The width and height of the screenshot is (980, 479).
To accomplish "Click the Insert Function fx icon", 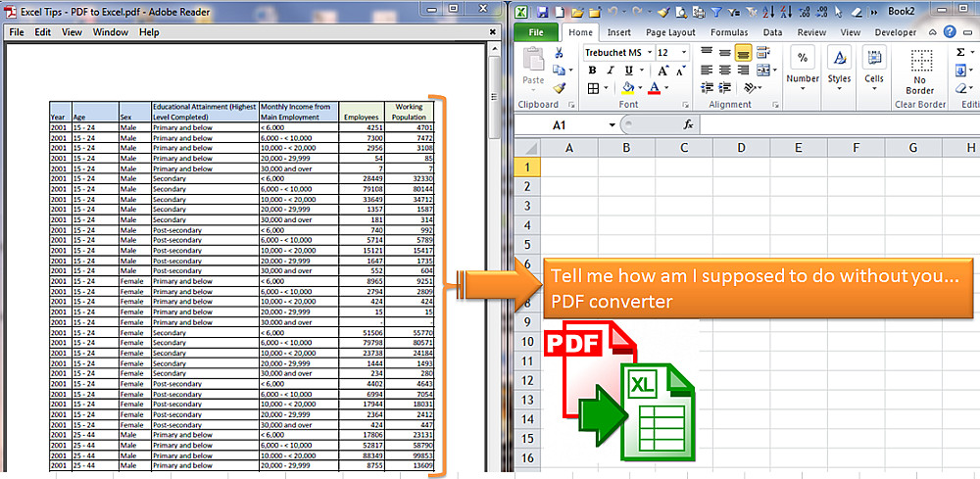I will (x=688, y=125).
